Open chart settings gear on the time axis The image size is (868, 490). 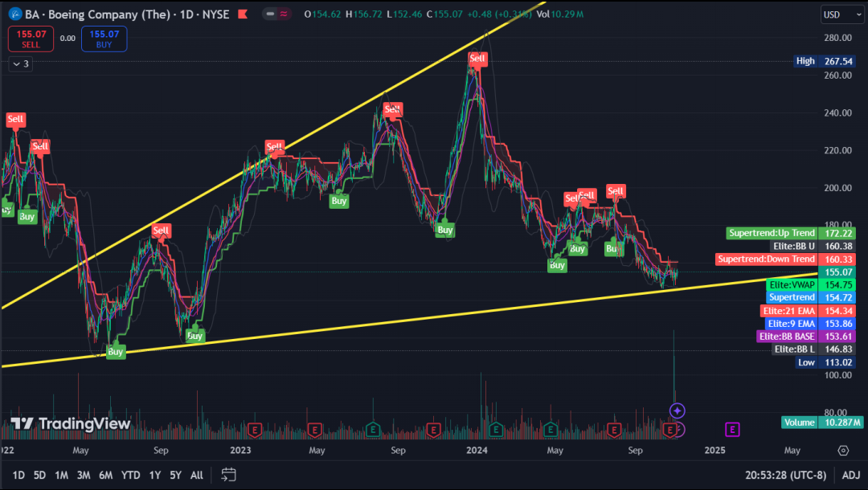coord(843,450)
